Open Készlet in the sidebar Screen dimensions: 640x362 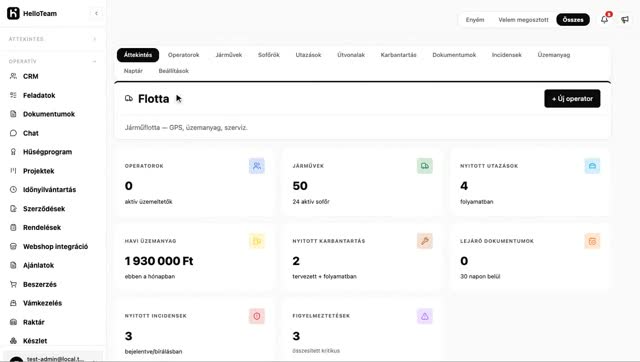coord(53,341)
